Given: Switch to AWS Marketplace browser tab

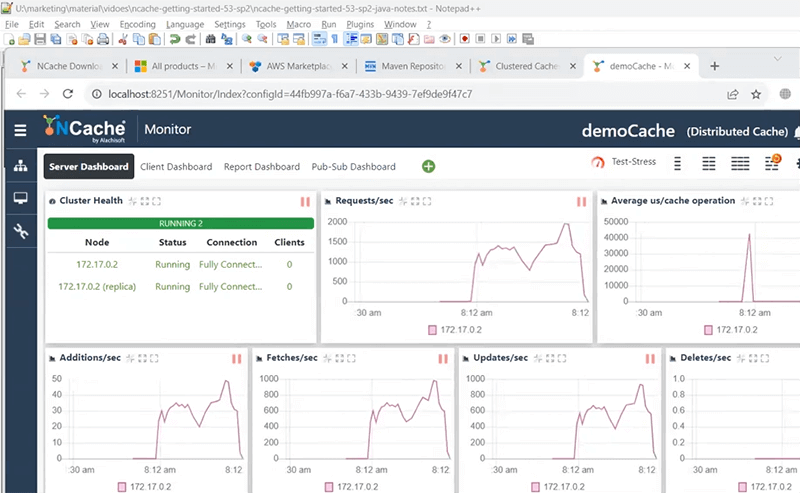Looking at the screenshot, I should tap(299, 66).
